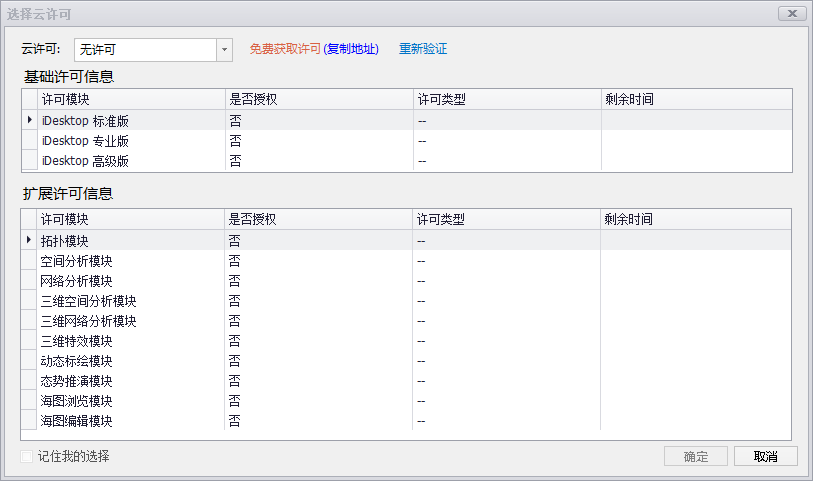The height and width of the screenshot is (481, 813).
Task: Select the 三维特效模块 row
Action: pos(406,341)
